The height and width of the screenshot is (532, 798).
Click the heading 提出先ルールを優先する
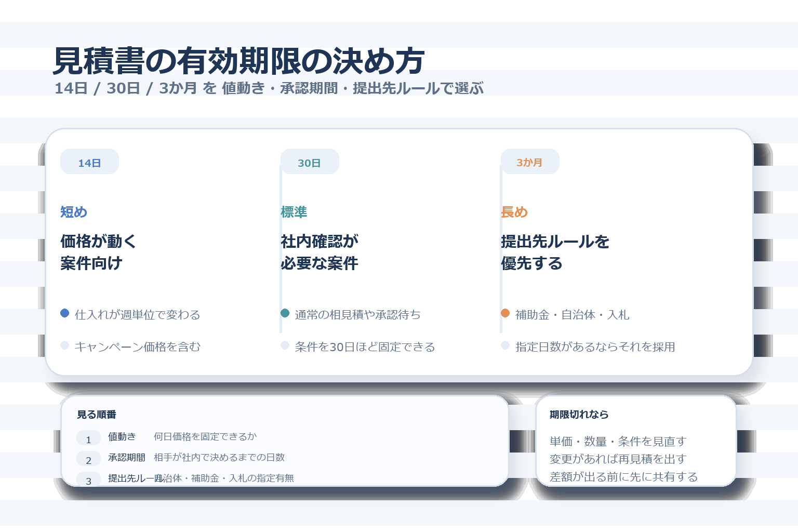click(555, 252)
